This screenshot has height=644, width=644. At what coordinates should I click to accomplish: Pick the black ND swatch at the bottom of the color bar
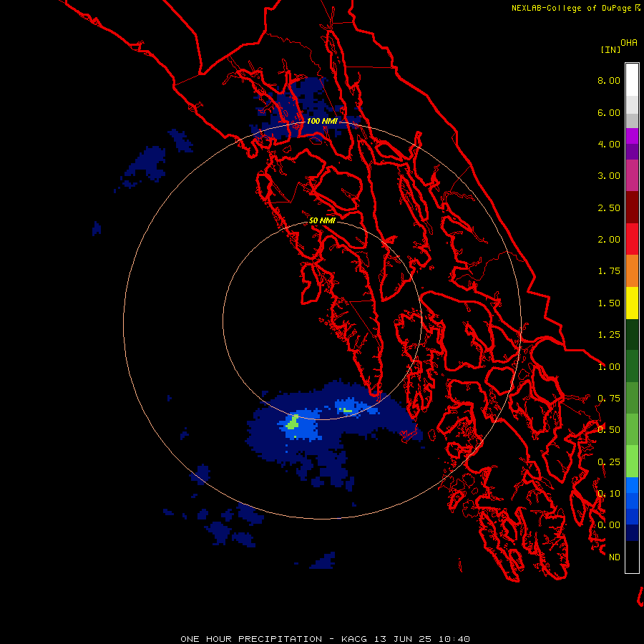click(x=632, y=557)
